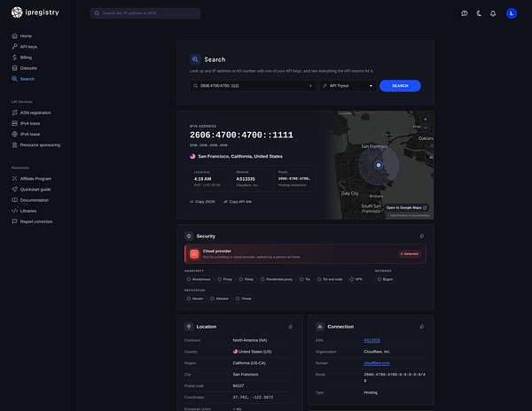Screen dimensions: 532x411
Task: Copy the Location card link icon
Action: pos(291,327)
